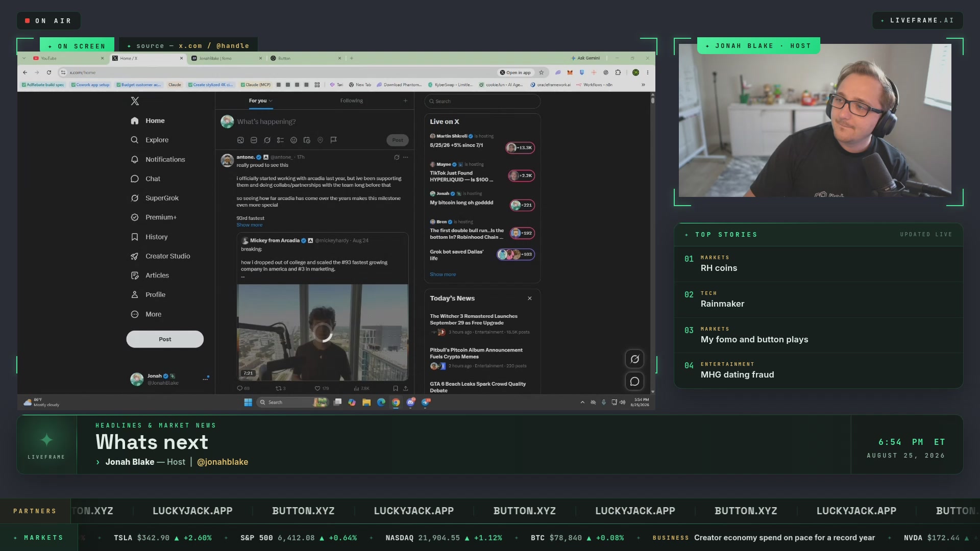Image resolution: width=980 pixels, height=551 pixels.
Task: Open Windows Start menu
Action: point(248,403)
